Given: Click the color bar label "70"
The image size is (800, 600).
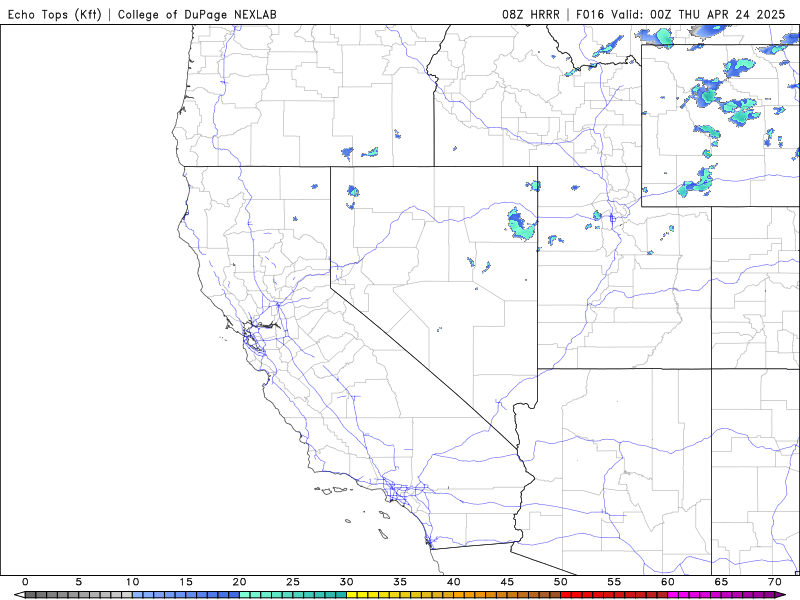Looking at the screenshot, I should (775, 582).
